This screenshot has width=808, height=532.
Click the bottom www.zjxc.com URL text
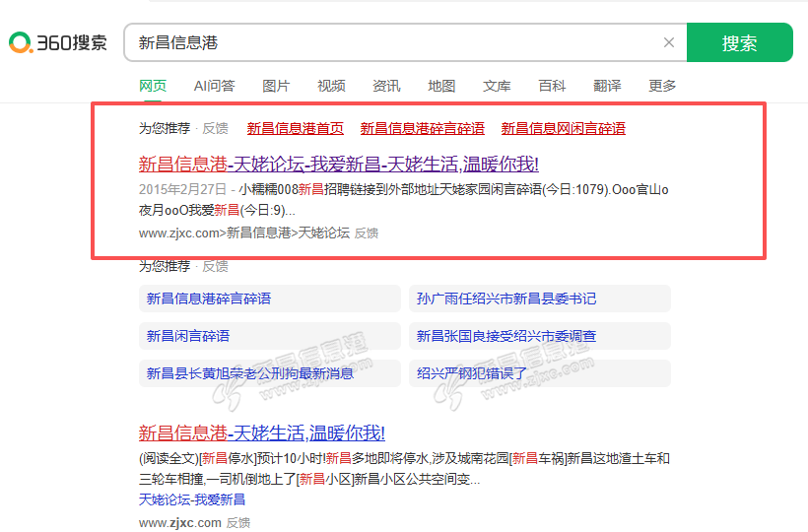click(x=180, y=523)
